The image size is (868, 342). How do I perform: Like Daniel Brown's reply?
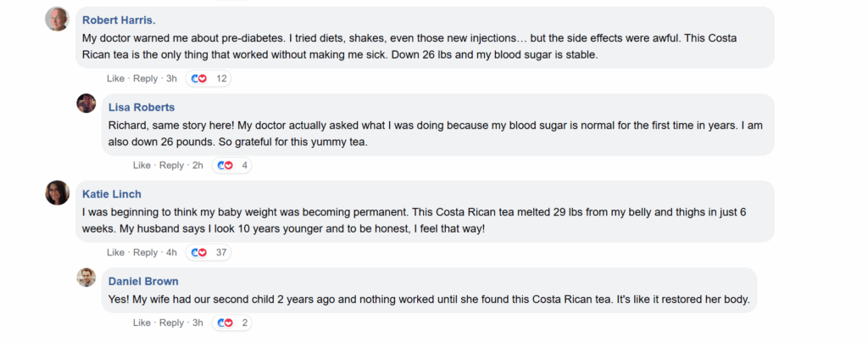(142, 322)
